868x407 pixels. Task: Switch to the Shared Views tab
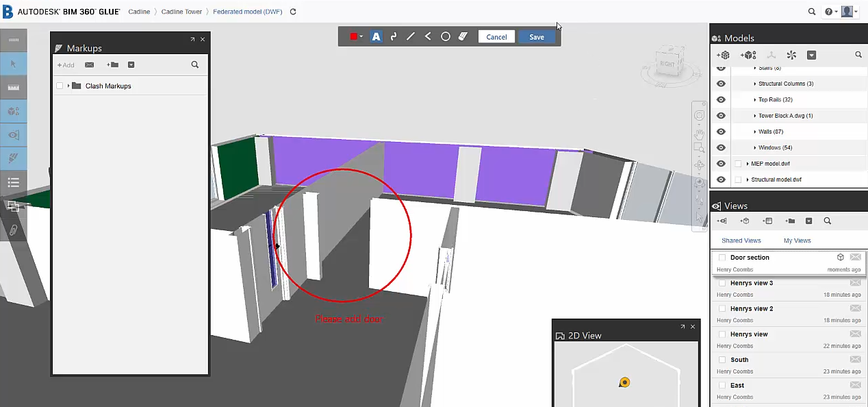[x=741, y=241]
